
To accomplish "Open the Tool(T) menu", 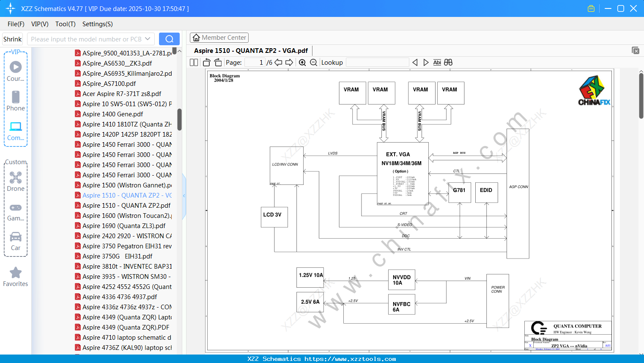I will tap(66, 24).
